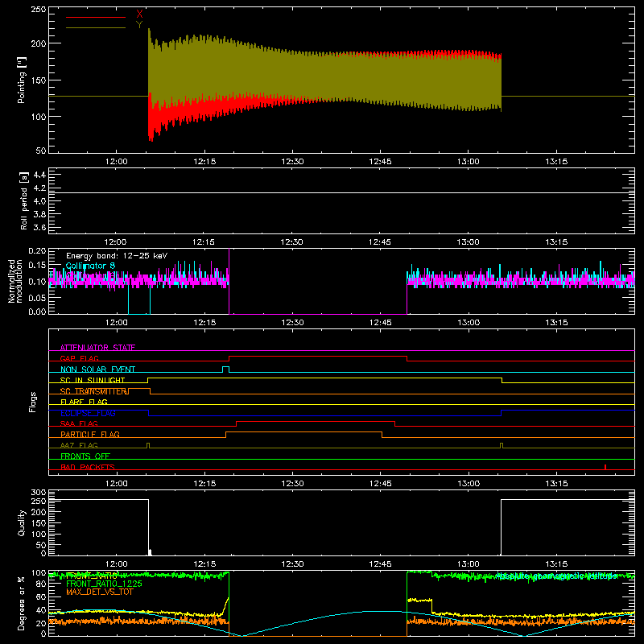Click the PARTICLE_FLAG label
Viewport: 644px width, 644px height.
pos(90,434)
